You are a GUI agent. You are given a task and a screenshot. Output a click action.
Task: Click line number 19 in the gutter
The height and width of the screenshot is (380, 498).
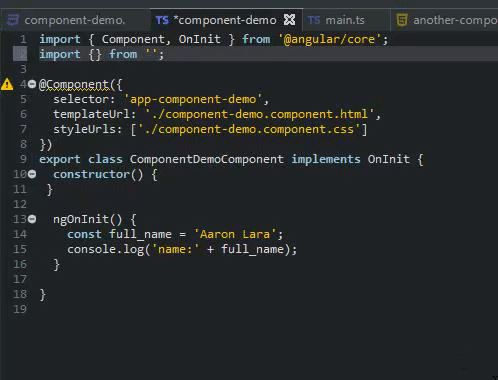[20, 309]
